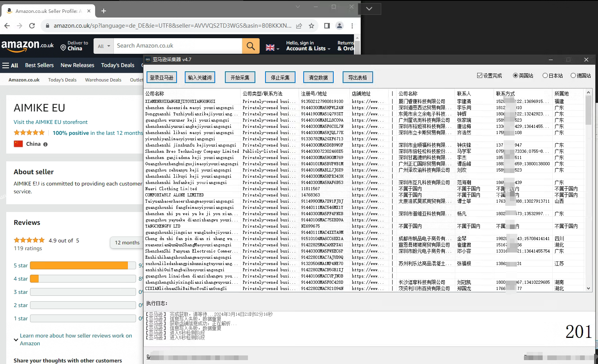Viewport: 598px width, 364px height.
Task: Open UK flag language selector
Action: [x=272, y=48]
